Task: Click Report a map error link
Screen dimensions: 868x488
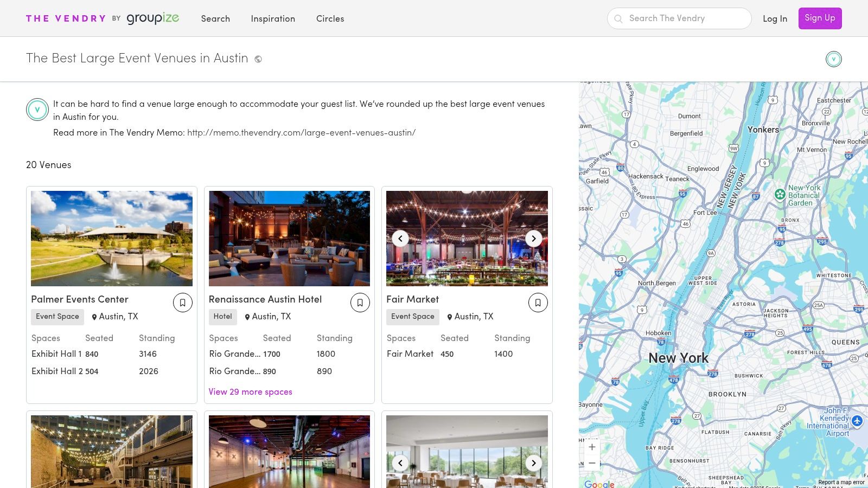Action: [x=841, y=482]
